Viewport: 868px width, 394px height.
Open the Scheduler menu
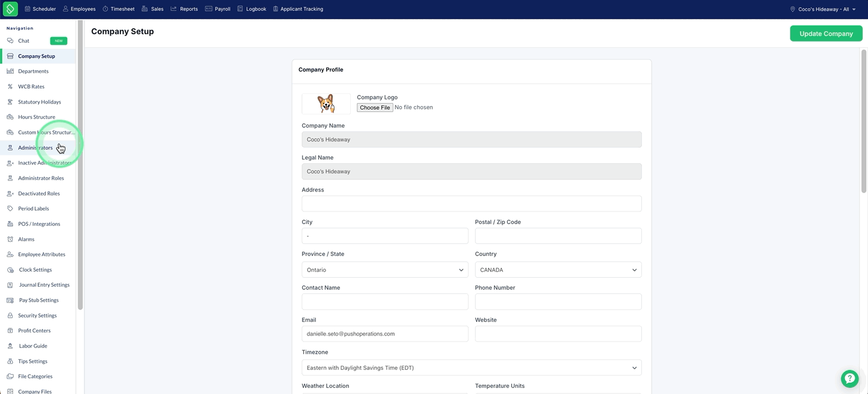40,9
